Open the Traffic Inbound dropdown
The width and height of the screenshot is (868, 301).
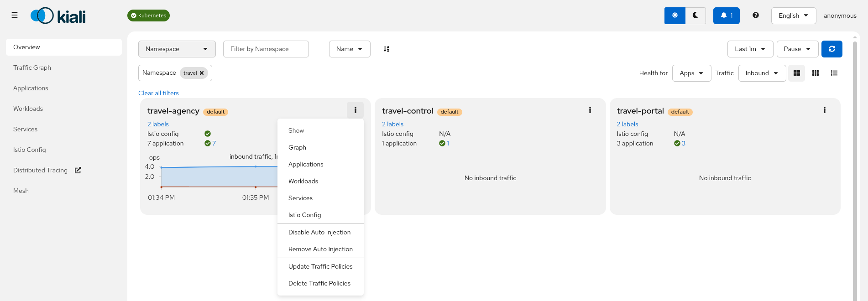tap(762, 73)
